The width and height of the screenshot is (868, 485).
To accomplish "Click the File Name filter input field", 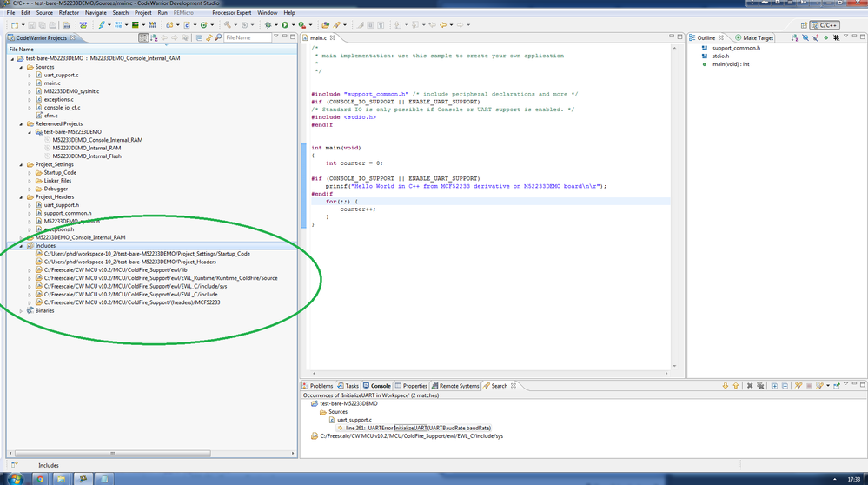I will (x=248, y=37).
